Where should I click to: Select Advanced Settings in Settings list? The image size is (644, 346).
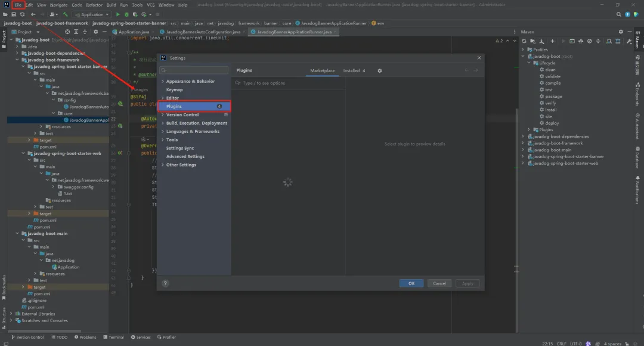(x=185, y=156)
